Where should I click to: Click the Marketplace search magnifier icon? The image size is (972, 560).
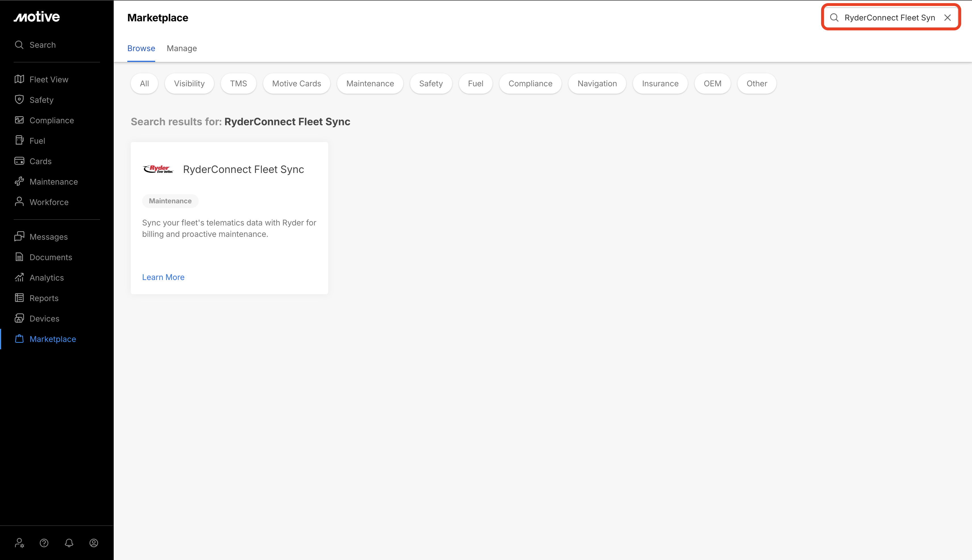point(834,18)
